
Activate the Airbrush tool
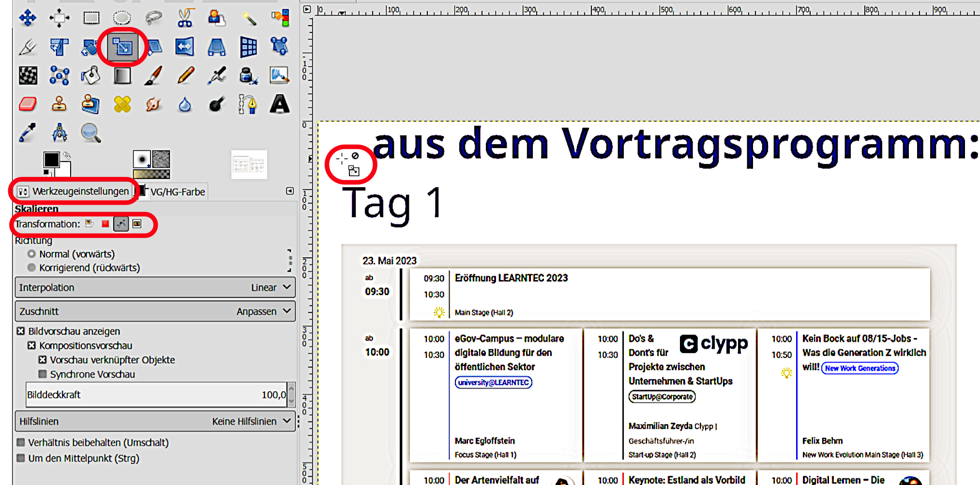tap(216, 76)
